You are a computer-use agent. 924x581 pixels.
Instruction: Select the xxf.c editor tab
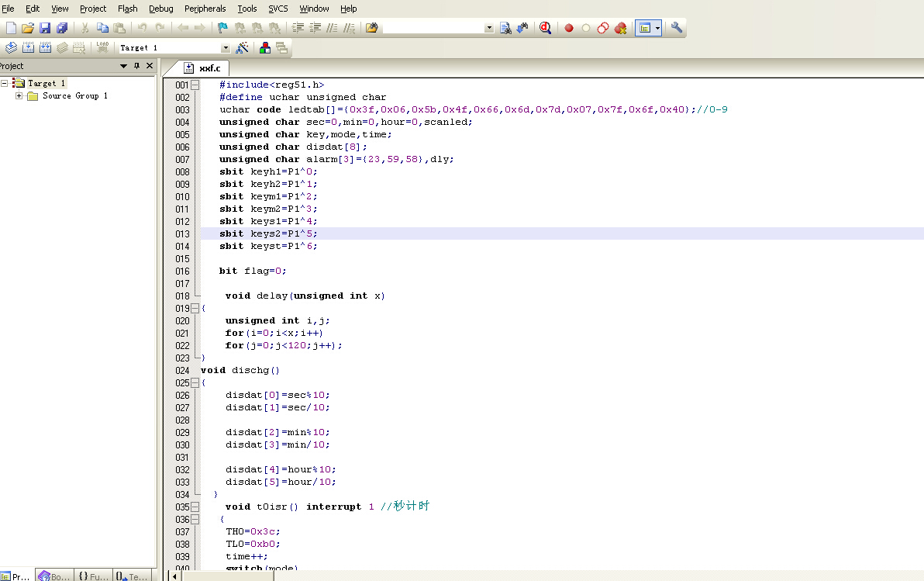(202, 67)
